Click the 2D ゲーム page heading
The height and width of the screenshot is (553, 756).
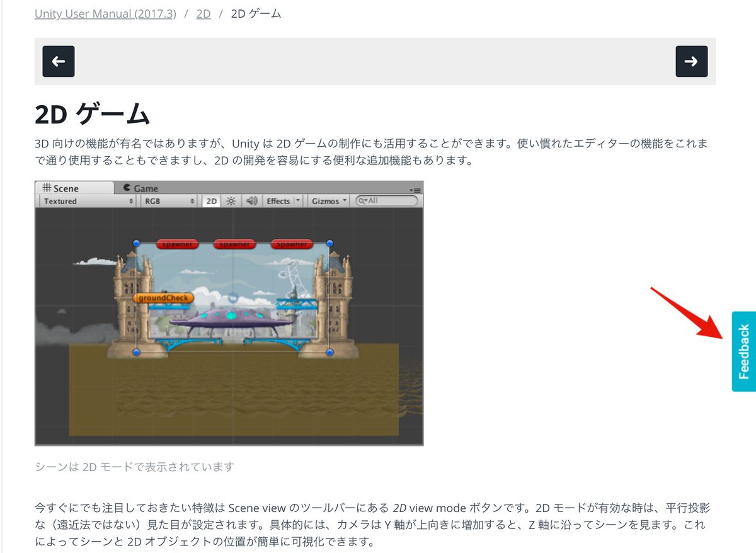tap(92, 114)
